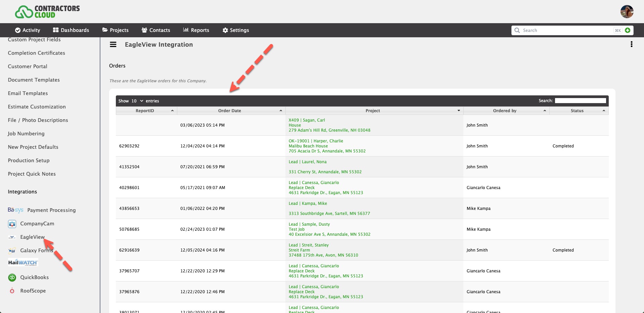
Task: Click Completed status for report 62916639
Action: click(x=563, y=250)
